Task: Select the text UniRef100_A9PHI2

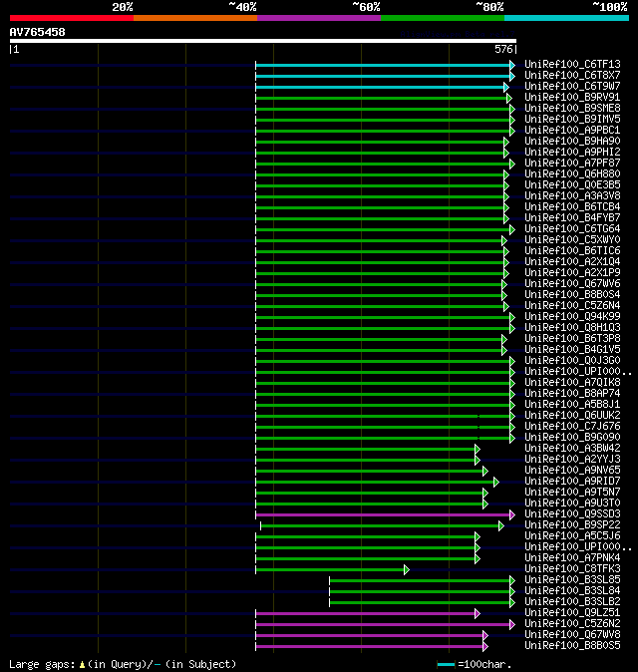Action: 572,153
